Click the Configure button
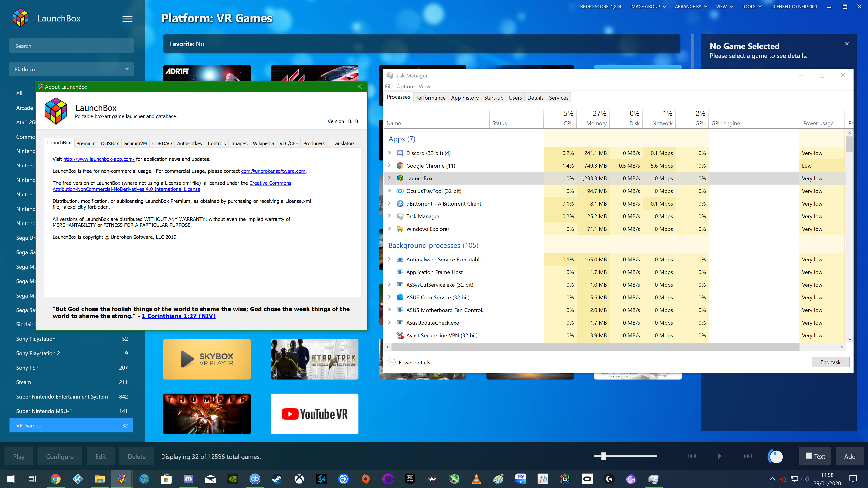The image size is (868, 488). [x=60, y=456]
